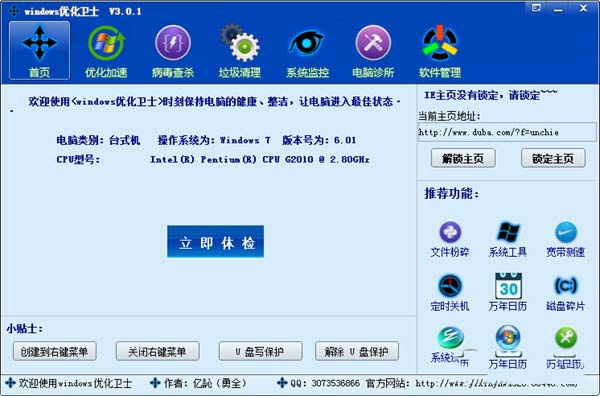
Task: Click the Windows orb icon in recommended features
Action: tap(508, 338)
